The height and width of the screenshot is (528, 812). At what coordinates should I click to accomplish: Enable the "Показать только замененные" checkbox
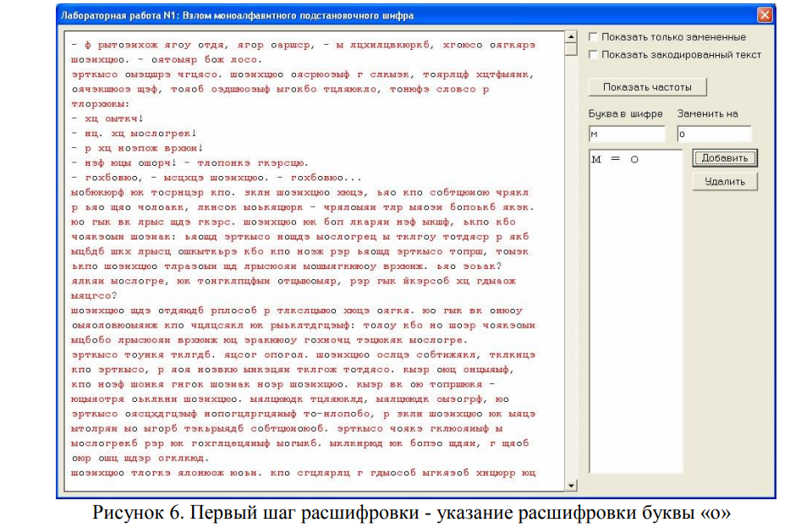[594, 37]
